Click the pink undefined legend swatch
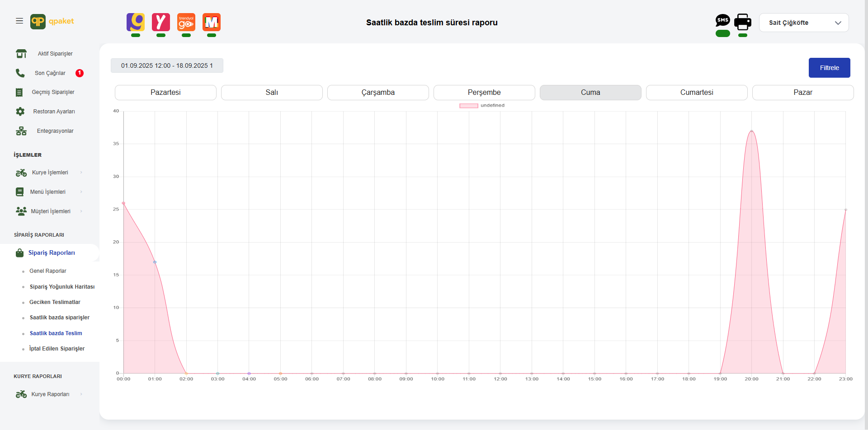 point(468,106)
